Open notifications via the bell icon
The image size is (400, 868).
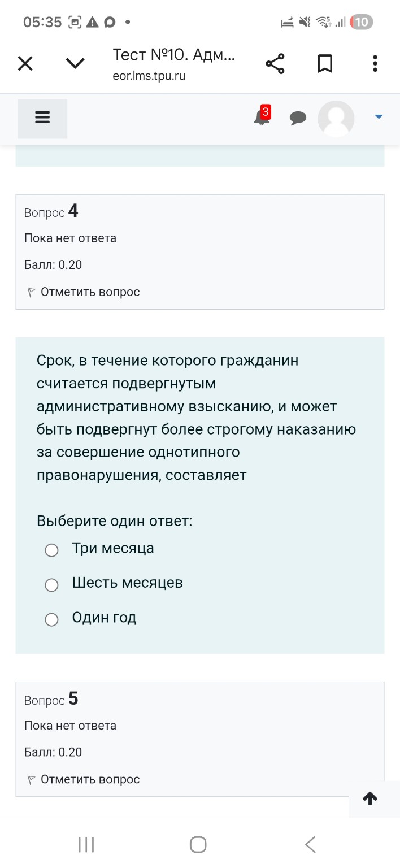point(260,119)
